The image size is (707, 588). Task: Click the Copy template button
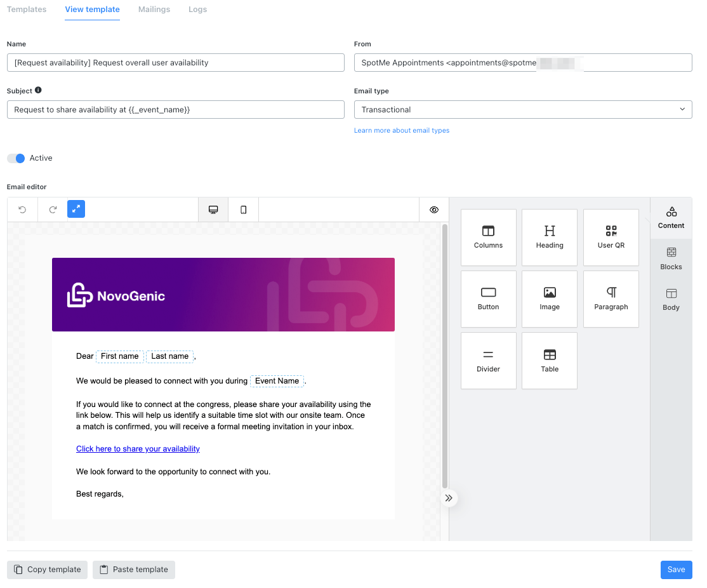[48, 570]
